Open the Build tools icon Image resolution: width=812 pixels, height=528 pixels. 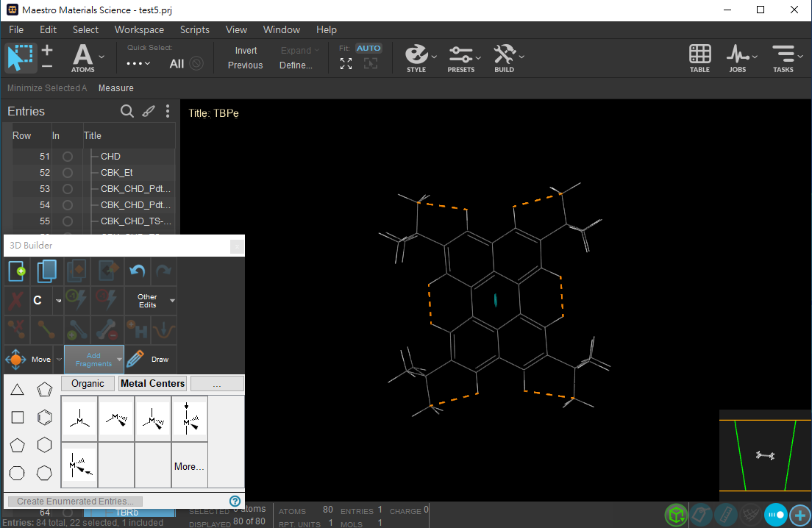click(505, 58)
